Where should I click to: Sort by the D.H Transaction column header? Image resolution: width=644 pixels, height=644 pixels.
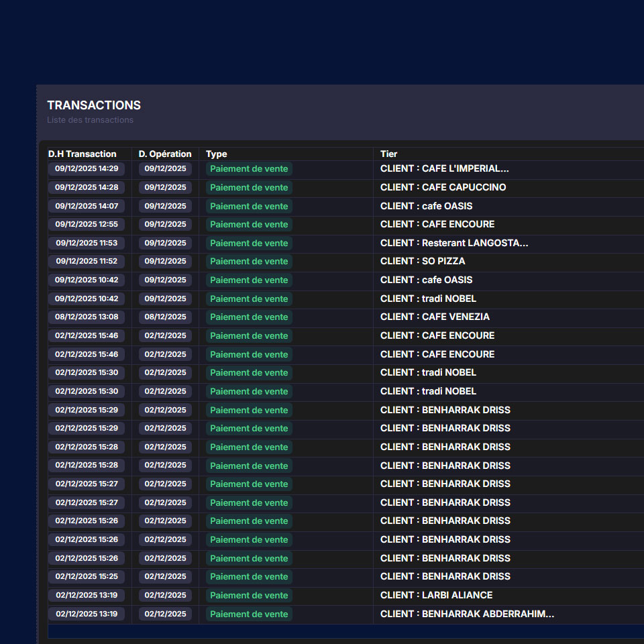tap(81, 154)
